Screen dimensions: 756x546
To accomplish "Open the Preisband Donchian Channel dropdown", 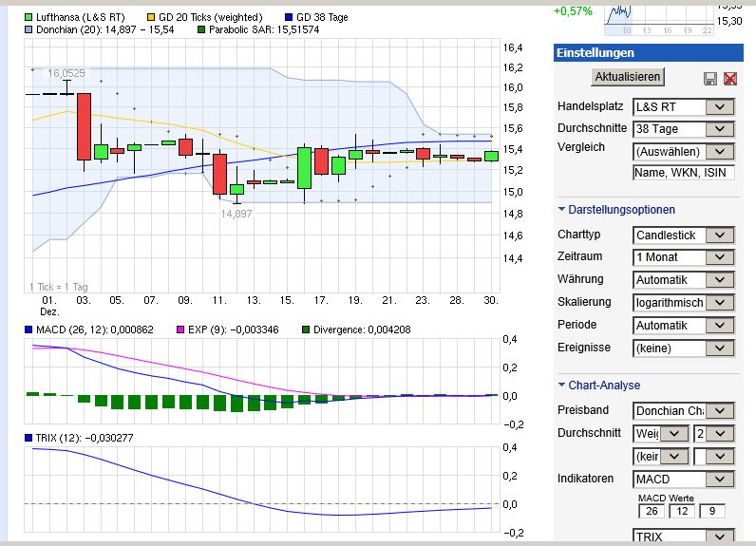I will tap(683, 410).
